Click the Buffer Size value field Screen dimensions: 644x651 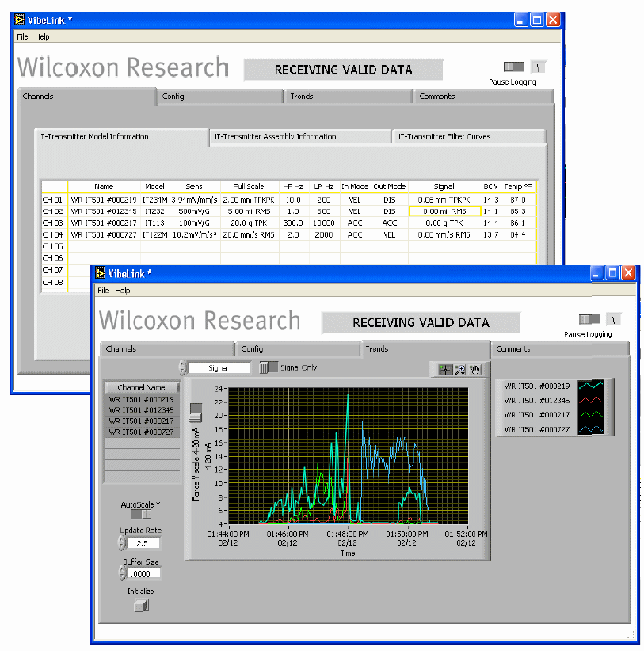pos(144,573)
